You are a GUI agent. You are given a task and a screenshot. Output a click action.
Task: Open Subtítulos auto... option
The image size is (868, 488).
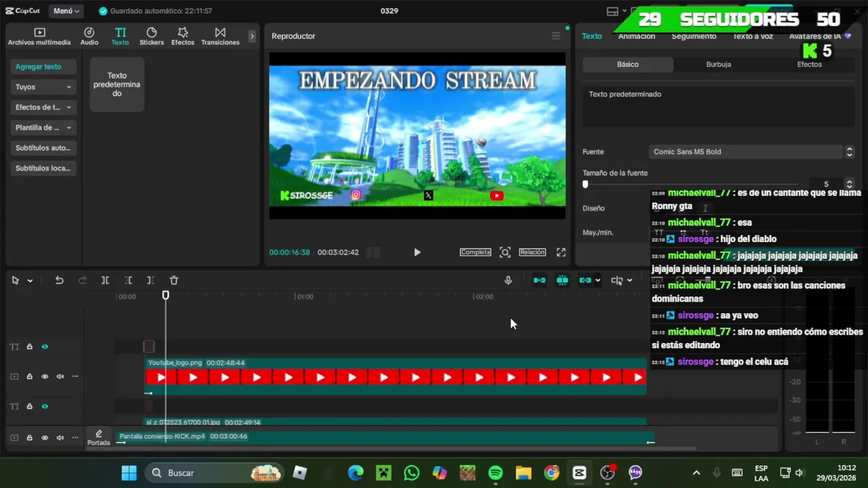pos(43,148)
